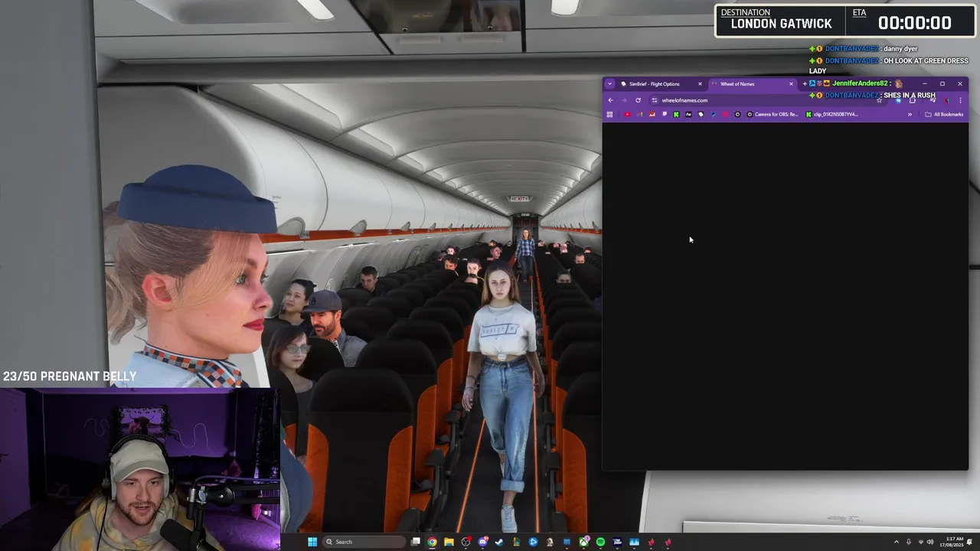Screen dimensions: 980x551
Task: Open OBS Studio from the taskbar
Action: 466,542
